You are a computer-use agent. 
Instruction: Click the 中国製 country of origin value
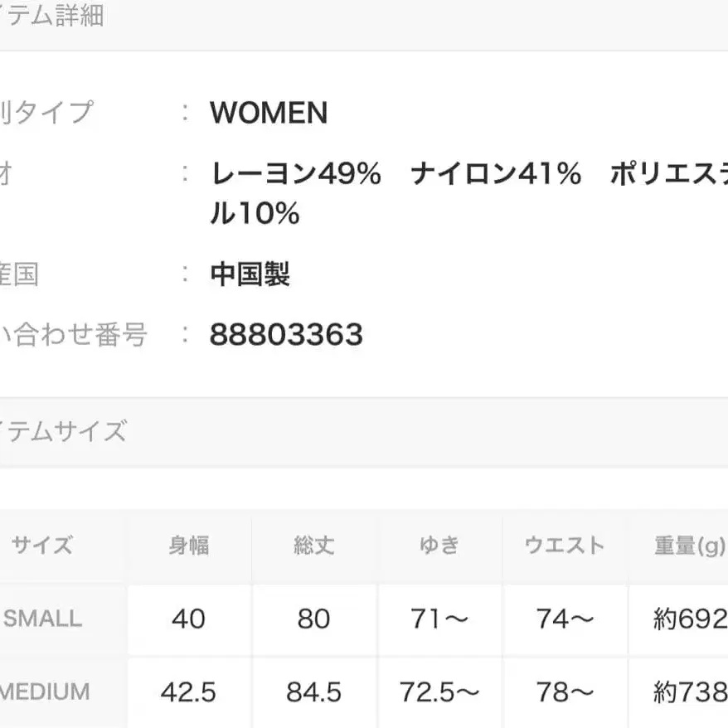(250, 274)
